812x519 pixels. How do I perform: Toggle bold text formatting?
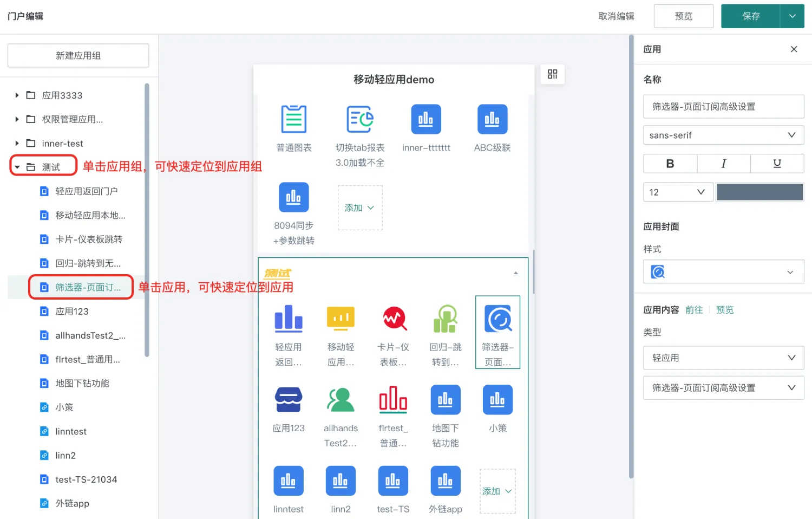(x=670, y=164)
